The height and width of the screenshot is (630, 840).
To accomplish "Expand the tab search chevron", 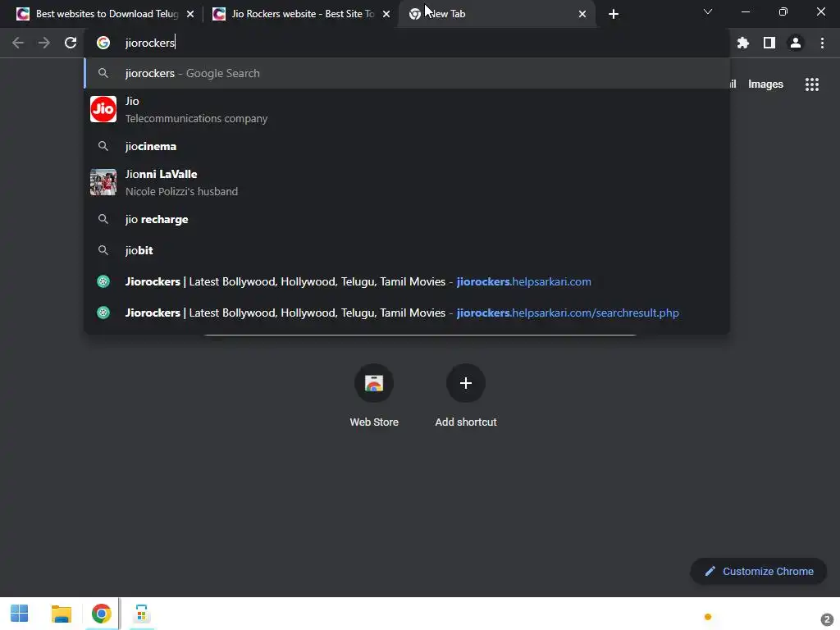I will click(708, 11).
